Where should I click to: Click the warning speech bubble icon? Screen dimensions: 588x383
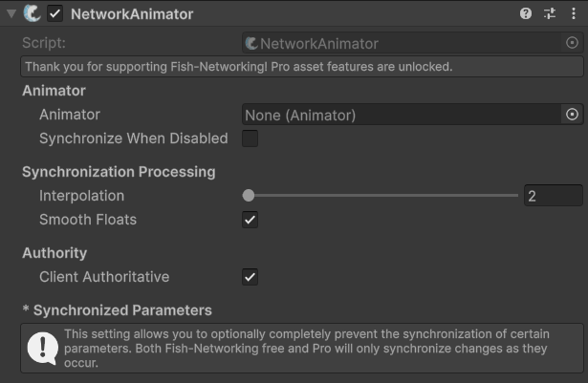point(42,349)
